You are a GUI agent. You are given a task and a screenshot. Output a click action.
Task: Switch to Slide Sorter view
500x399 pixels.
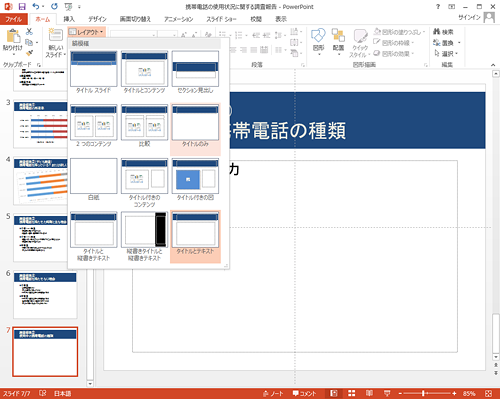click(351, 393)
